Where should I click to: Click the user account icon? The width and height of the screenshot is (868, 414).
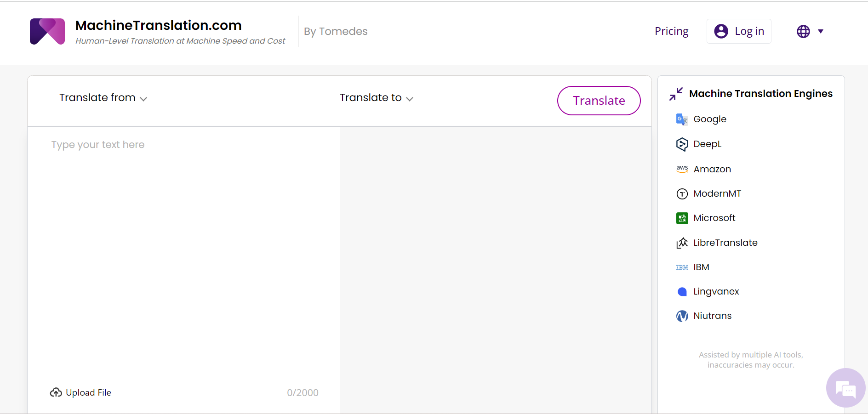[x=721, y=31]
